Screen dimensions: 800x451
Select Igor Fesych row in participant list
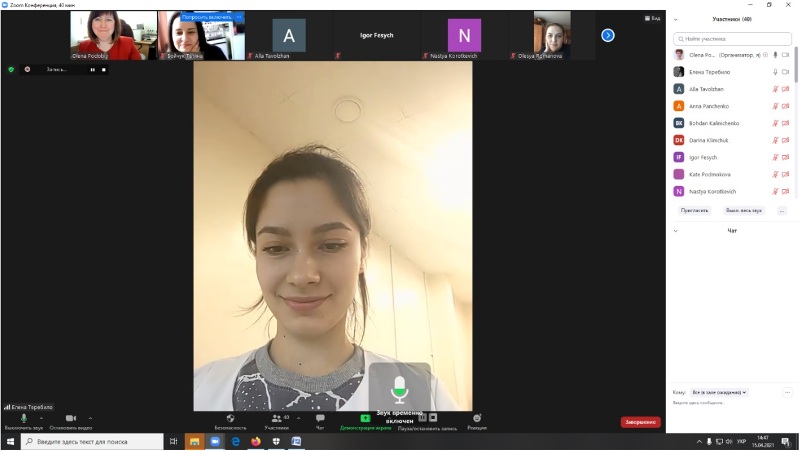[732, 158]
